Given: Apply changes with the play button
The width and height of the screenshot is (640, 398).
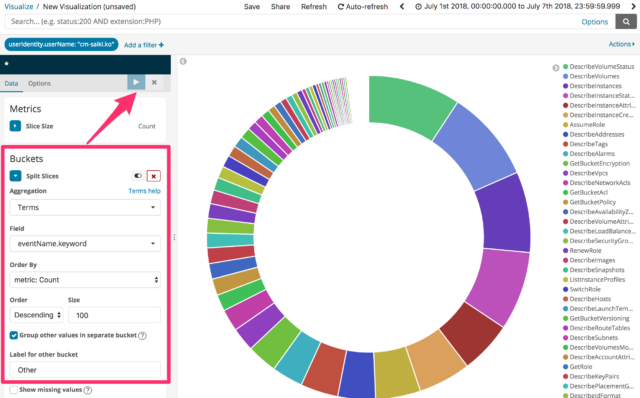Looking at the screenshot, I should [x=136, y=82].
